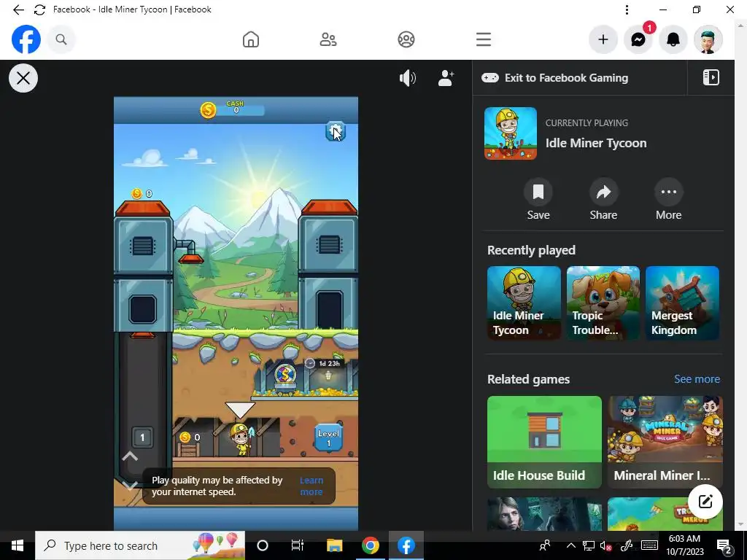Click the 1d 23h treasure cart

285,378
